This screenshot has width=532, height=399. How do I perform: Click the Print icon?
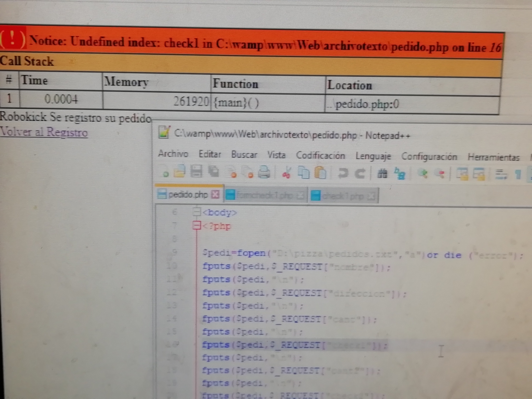click(264, 172)
